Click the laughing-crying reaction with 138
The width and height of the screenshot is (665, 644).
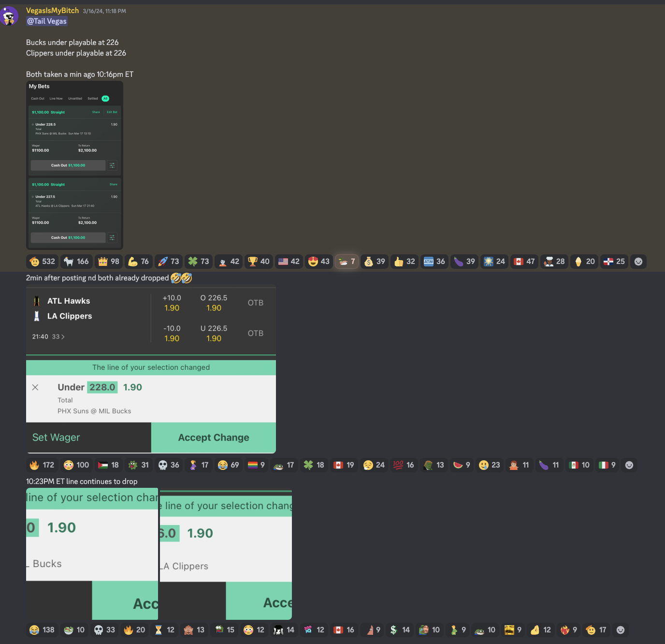pos(43,630)
